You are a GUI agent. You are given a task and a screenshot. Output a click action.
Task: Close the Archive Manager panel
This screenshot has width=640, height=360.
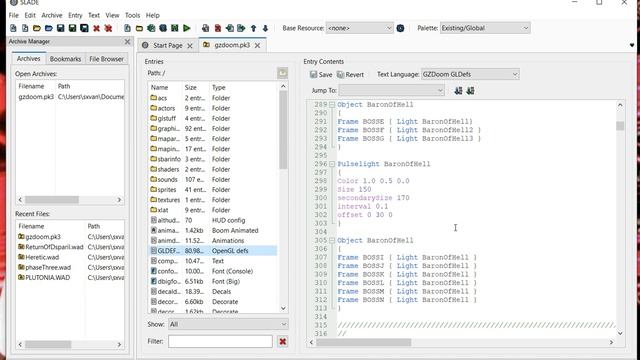pyautogui.click(x=127, y=42)
